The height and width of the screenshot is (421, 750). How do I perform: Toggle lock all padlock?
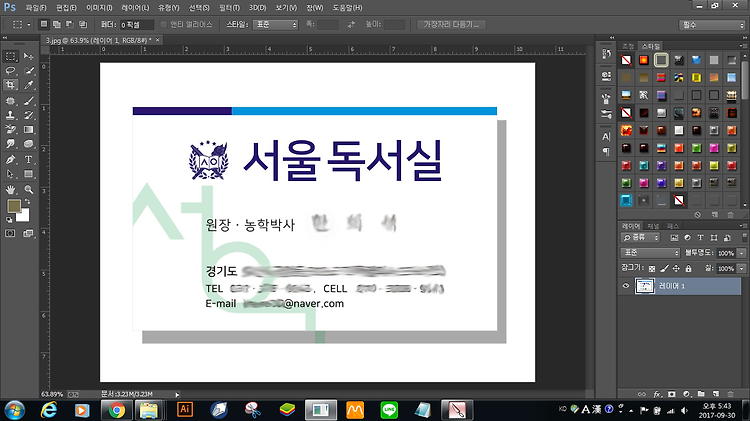coord(688,269)
